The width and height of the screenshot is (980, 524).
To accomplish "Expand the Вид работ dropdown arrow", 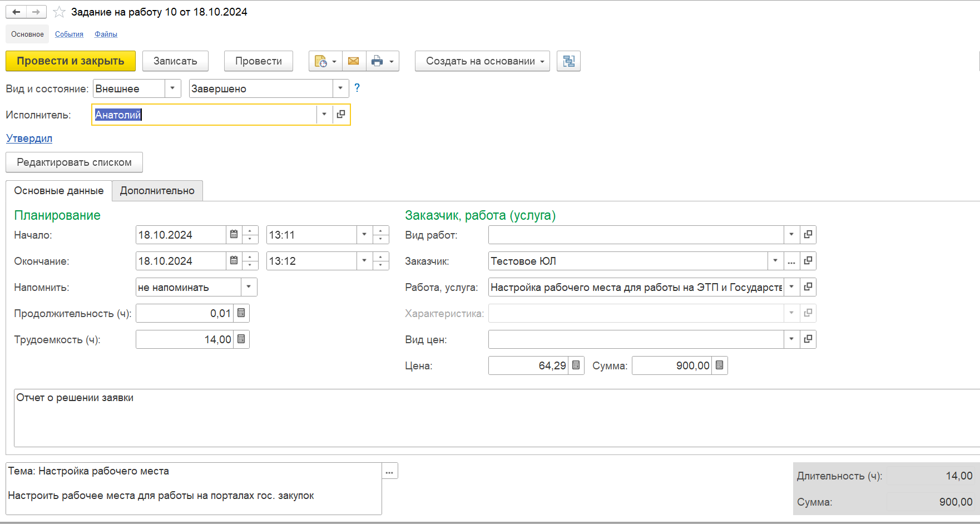I will tap(791, 235).
